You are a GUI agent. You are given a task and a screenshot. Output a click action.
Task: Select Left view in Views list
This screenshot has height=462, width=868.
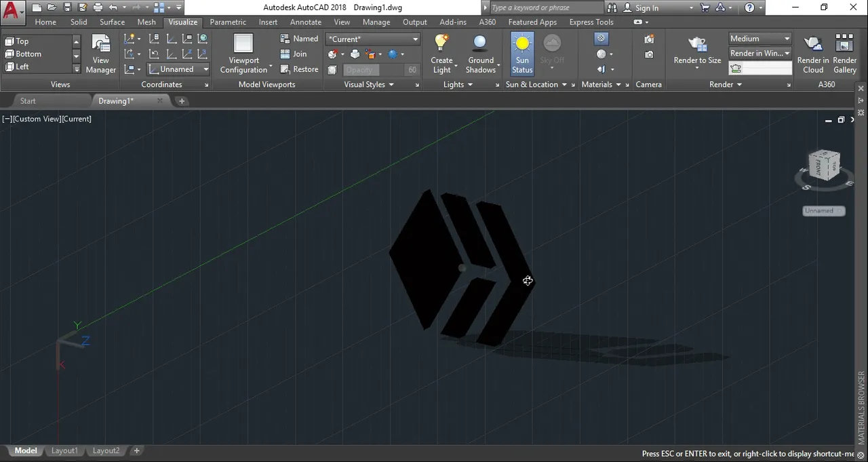click(x=37, y=66)
